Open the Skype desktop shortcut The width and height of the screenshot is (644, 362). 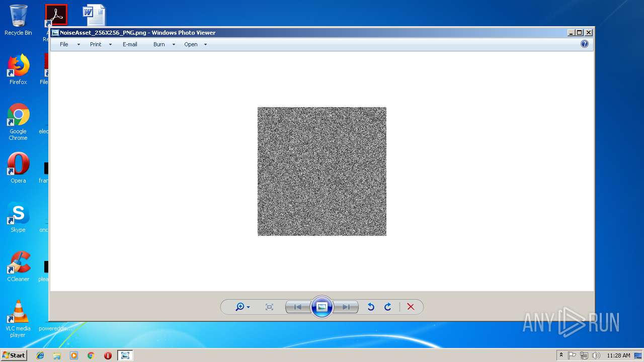tap(18, 217)
